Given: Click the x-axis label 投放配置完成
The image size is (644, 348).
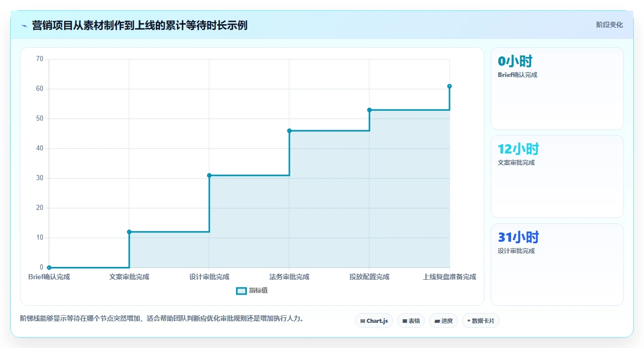Looking at the screenshot, I should pyautogui.click(x=369, y=277).
